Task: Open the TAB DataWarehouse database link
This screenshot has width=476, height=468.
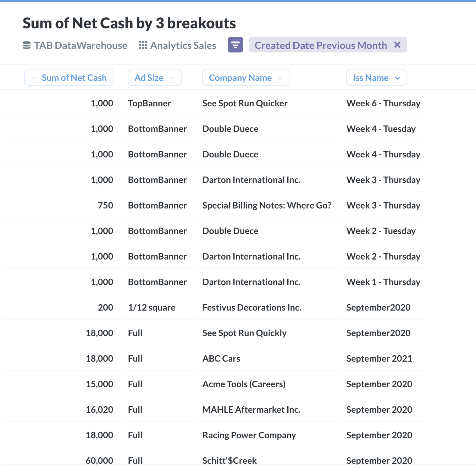Action: tap(81, 45)
